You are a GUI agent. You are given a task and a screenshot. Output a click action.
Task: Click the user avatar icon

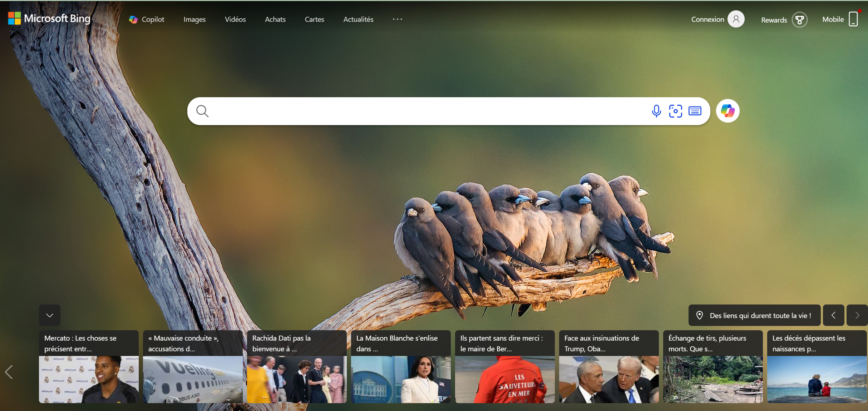736,19
